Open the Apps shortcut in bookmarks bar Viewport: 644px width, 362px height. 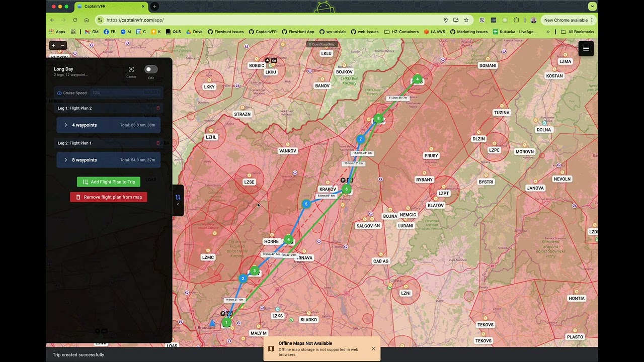57,32
